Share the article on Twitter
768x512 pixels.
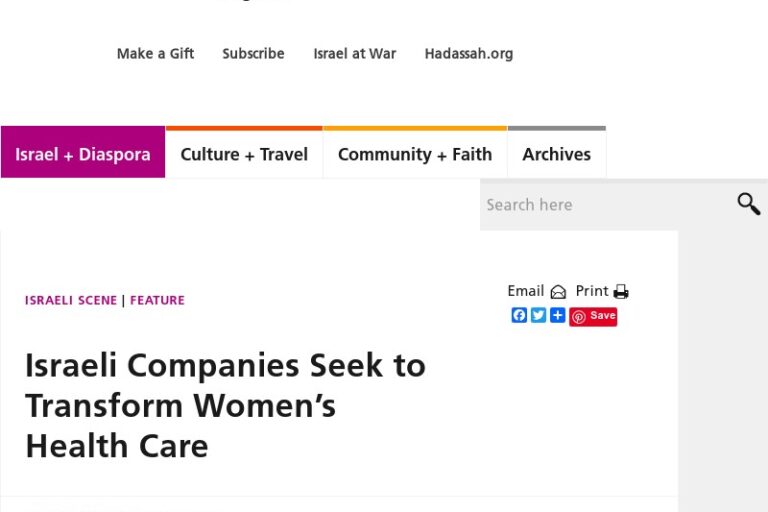(538, 315)
